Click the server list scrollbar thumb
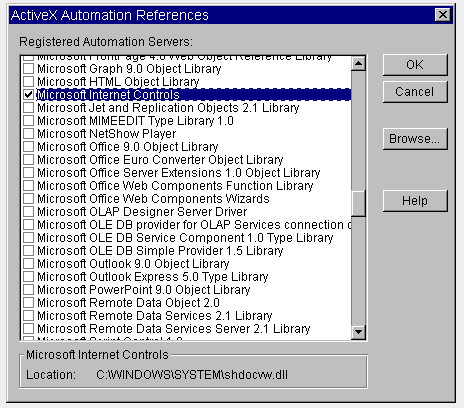 click(359, 203)
